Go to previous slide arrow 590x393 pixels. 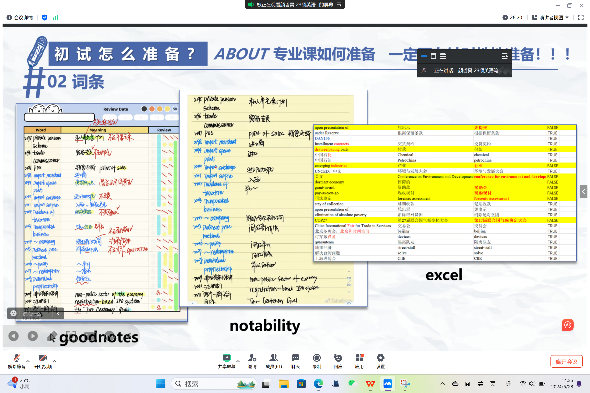click(14, 336)
